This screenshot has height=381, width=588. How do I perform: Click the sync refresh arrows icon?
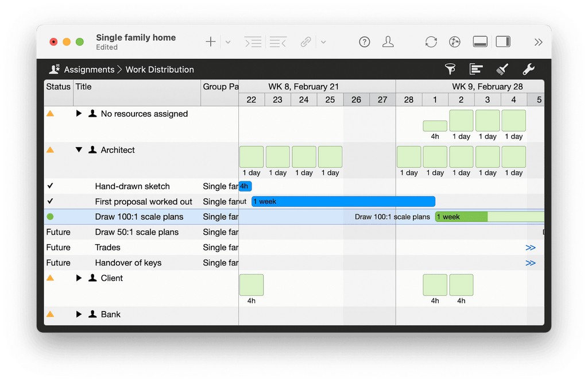coord(431,42)
